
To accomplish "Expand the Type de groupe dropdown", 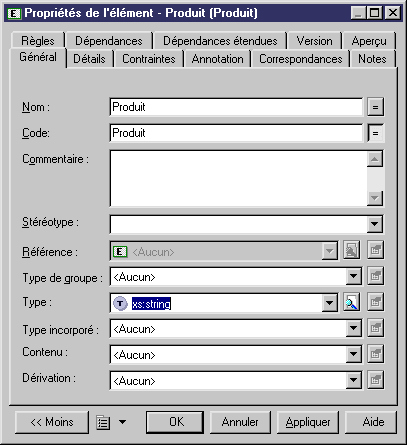I will point(353,276).
